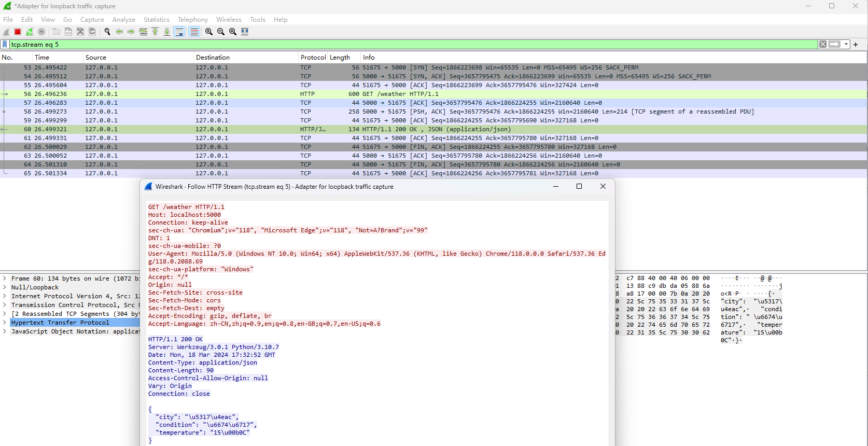This screenshot has height=446, width=868.
Task: Expand the Null/Loopback tree node
Action: coord(5,287)
